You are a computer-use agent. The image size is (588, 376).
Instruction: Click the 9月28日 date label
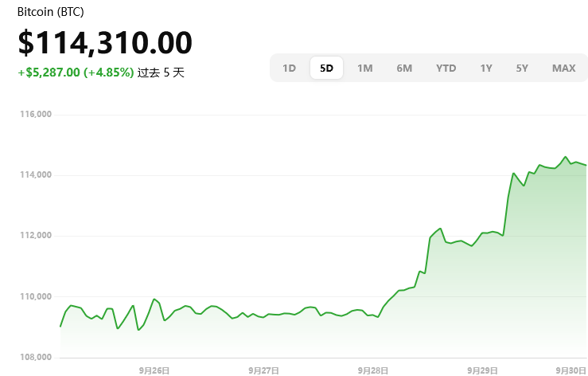[x=372, y=370]
